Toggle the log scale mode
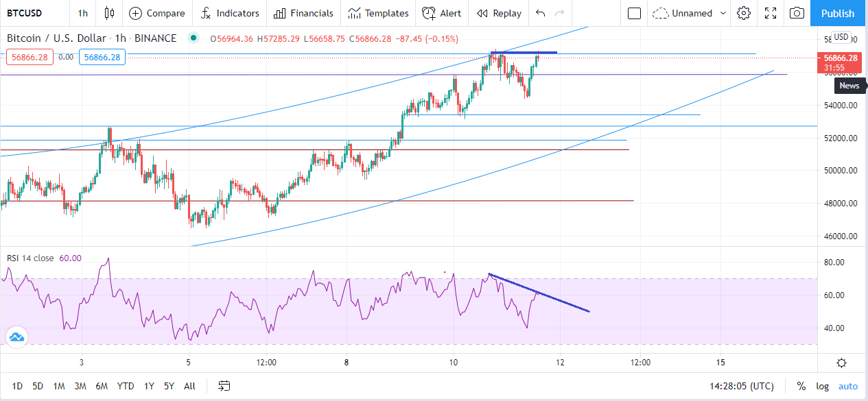The height and width of the screenshot is (401, 868). [x=822, y=386]
